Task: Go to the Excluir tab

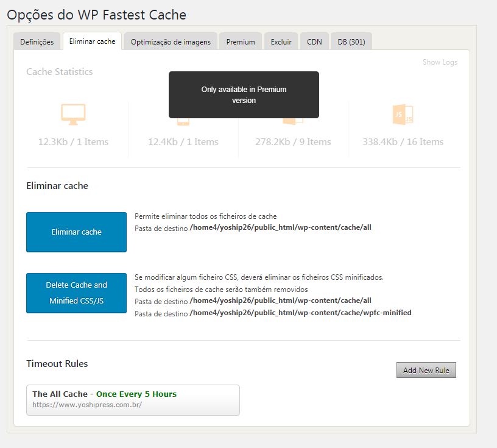Action: point(281,41)
